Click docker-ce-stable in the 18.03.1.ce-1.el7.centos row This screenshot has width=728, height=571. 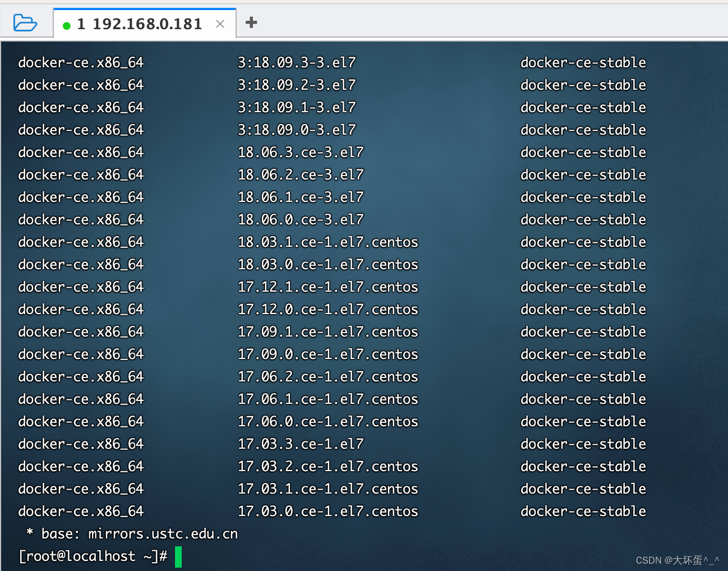[583, 242]
